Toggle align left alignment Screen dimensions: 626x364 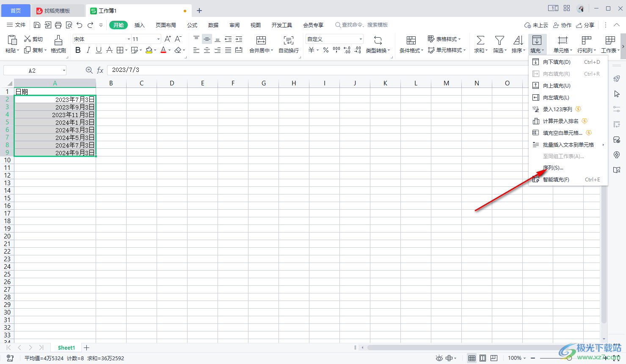pyautogui.click(x=196, y=50)
